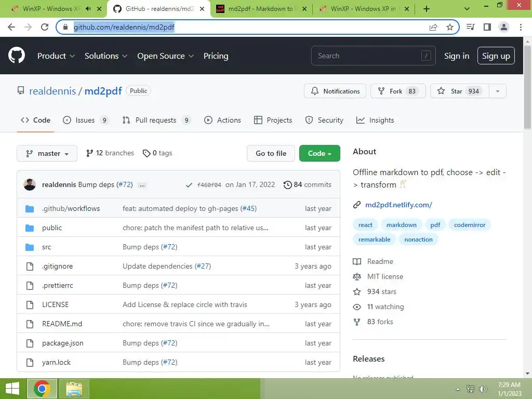This screenshot has width=532, height=399.
Task: Open a new browser tab
Action: click(427, 9)
